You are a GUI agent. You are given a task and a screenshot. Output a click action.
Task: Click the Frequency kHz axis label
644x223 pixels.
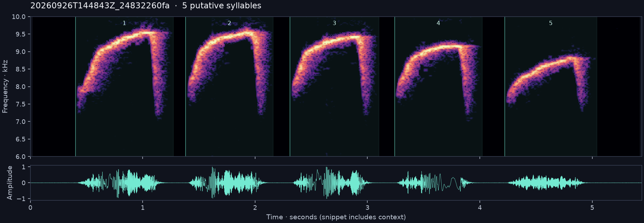click(5, 86)
